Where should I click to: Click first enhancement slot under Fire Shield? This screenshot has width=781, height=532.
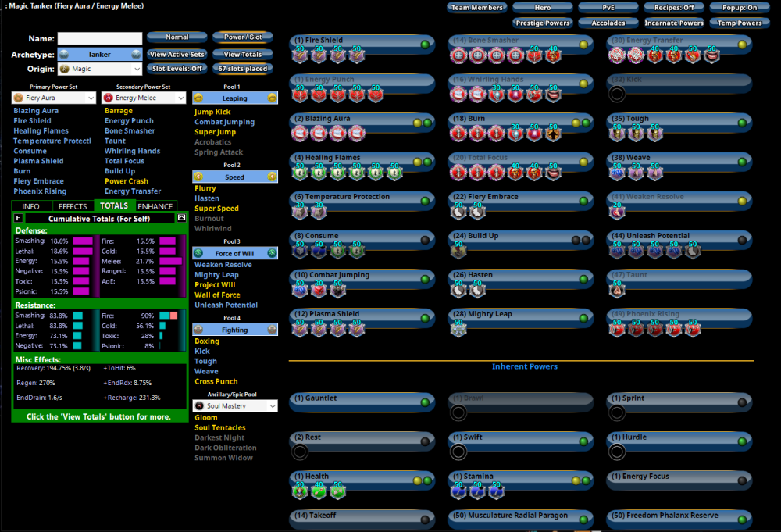(x=300, y=55)
